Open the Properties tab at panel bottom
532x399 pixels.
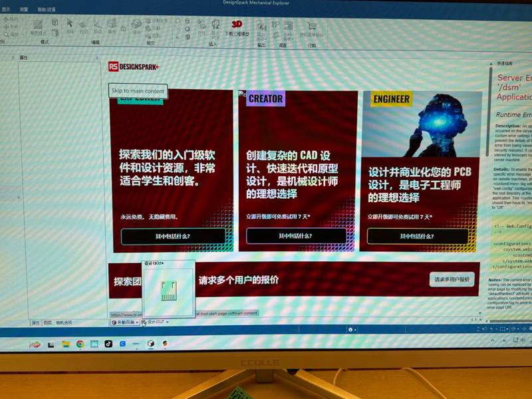(36, 323)
